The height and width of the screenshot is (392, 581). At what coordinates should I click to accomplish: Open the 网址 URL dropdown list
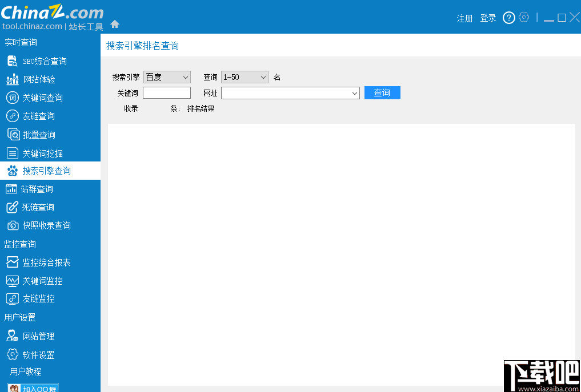click(x=290, y=92)
